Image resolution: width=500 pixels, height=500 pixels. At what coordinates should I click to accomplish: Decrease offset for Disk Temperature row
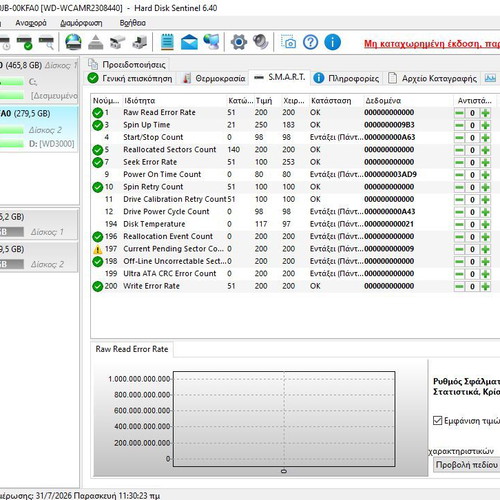(459, 224)
